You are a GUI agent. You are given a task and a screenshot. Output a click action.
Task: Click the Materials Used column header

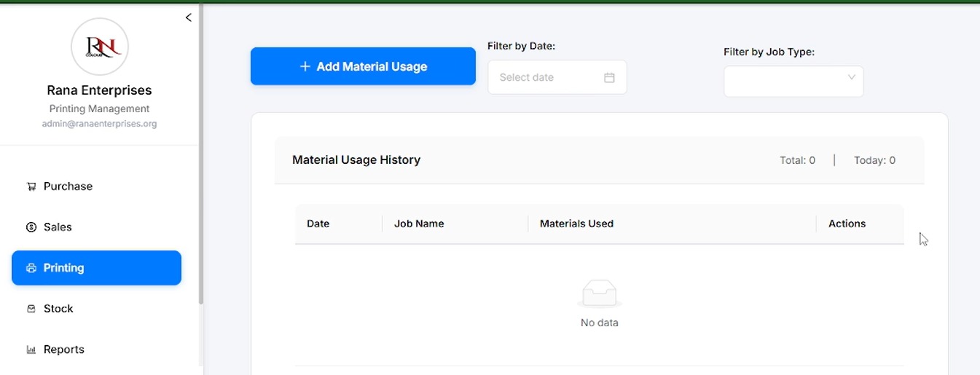point(673,224)
